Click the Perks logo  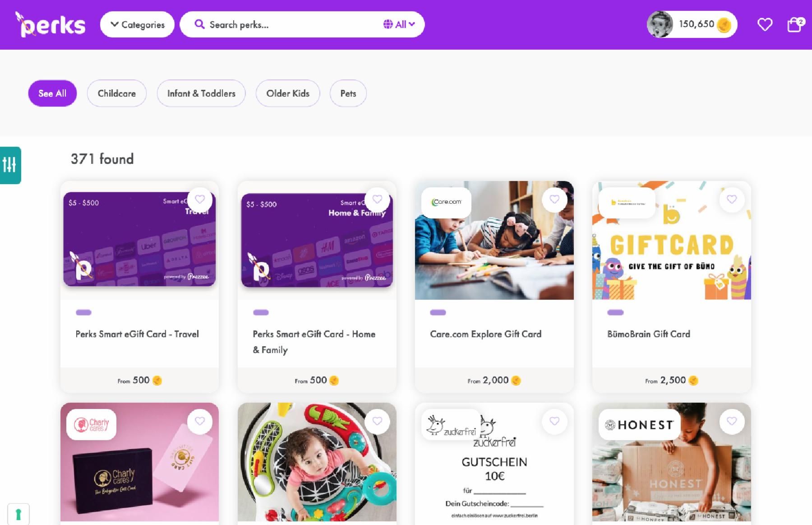[x=50, y=24]
